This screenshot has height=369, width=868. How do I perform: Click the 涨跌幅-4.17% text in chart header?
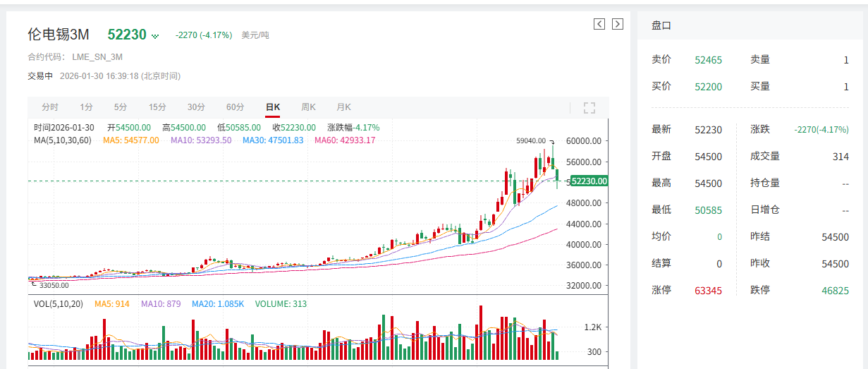[353, 128]
